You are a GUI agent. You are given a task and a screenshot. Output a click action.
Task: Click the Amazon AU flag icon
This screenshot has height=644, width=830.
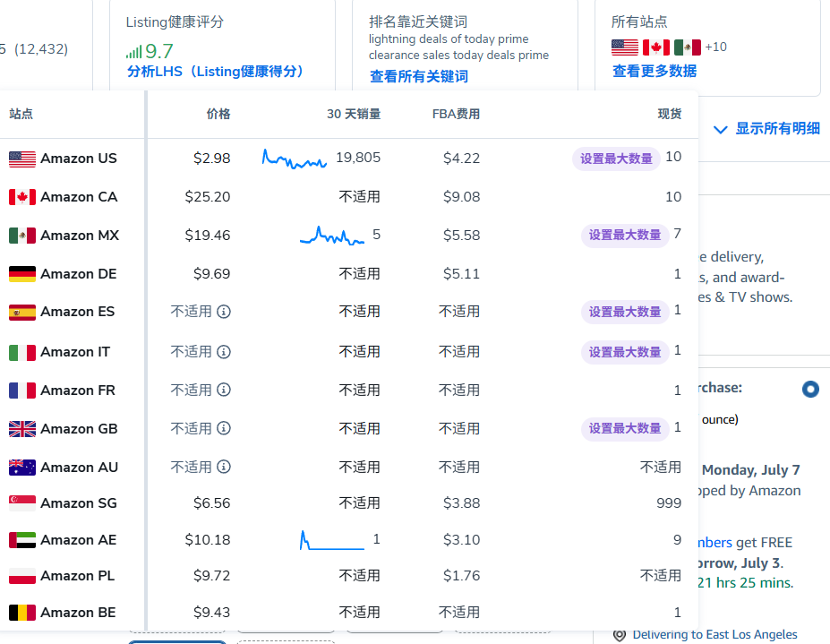[22, 468]
